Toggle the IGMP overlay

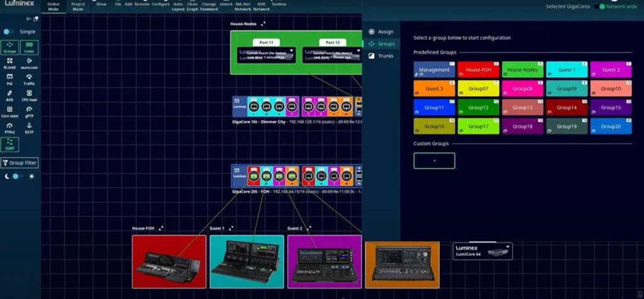10,144
